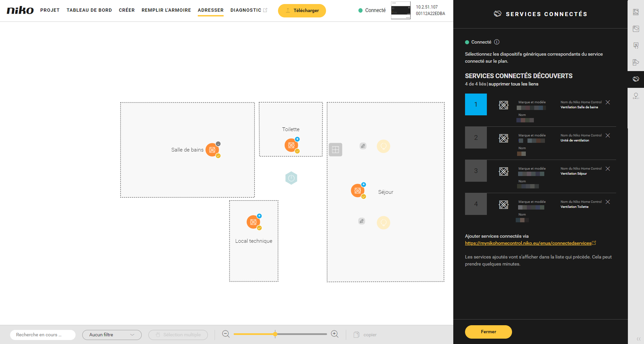The height and width of the screenshot is (344, 644).
Task: Zoom in with plus magnifier icon
Action: tap(335, 334)
